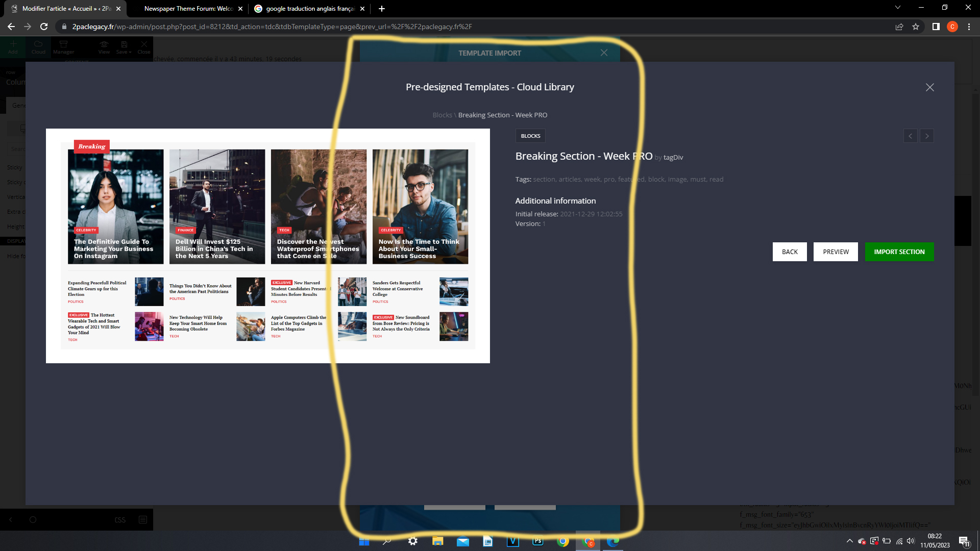This screenshot has width=980, height=551.
Task: Open the Breaking Section template thumbnail
Action: tap(267, 245)
